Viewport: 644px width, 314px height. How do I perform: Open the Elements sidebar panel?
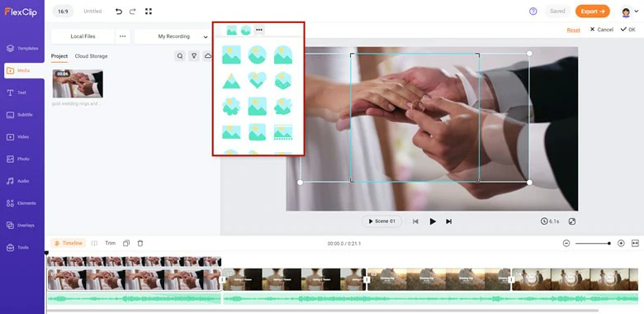pyautogui.click(x=22, y=203)
